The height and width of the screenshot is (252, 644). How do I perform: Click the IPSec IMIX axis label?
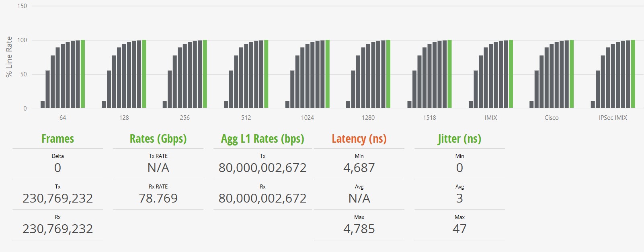coord(613,118)
